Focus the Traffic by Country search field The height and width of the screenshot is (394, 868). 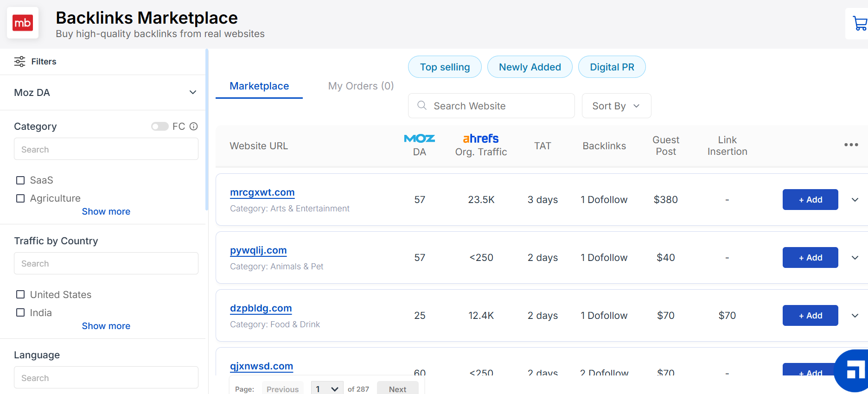(x=106, y=263)
